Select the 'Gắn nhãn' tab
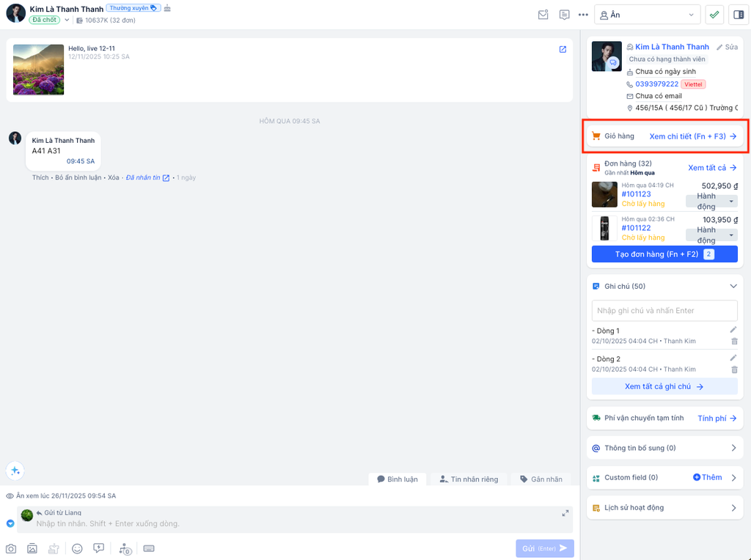751x560 pixels. pyautogui.click(x=541, y=479)
